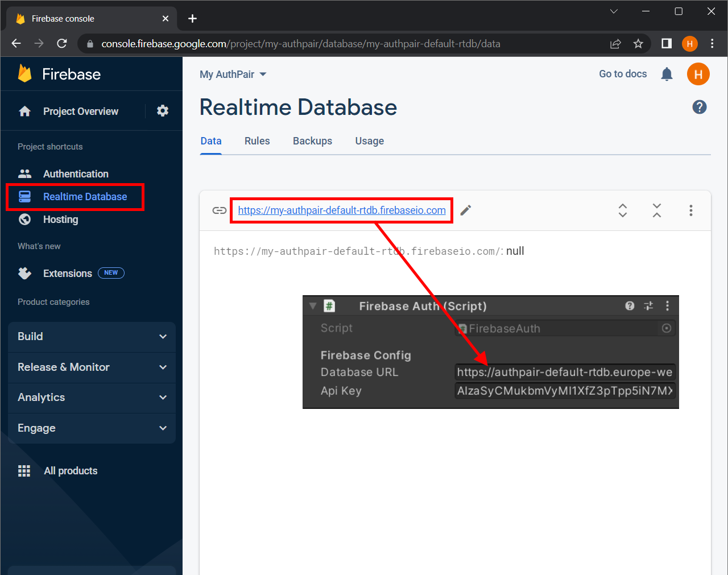Click the browser back arrow
This screenshot has height=575, width=728.
pyautogui.click(x=16, y=44)
